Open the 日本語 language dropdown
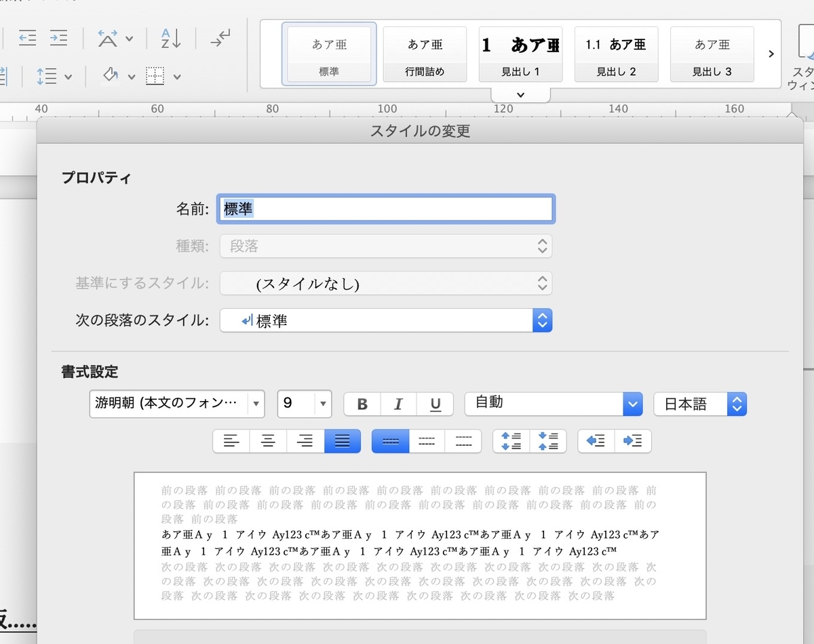 coord(700,404)
